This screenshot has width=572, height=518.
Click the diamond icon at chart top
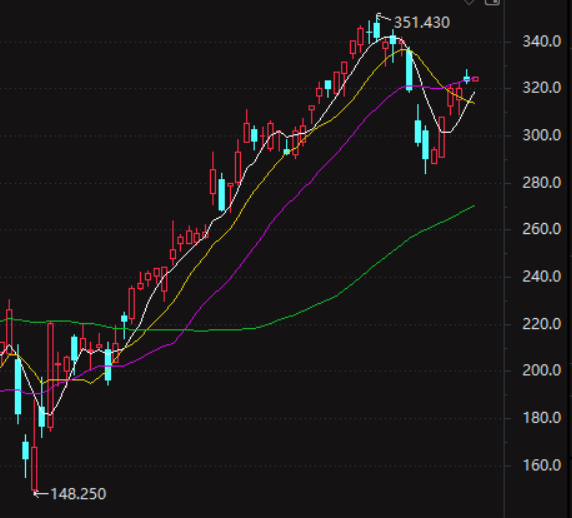[469, 2]
